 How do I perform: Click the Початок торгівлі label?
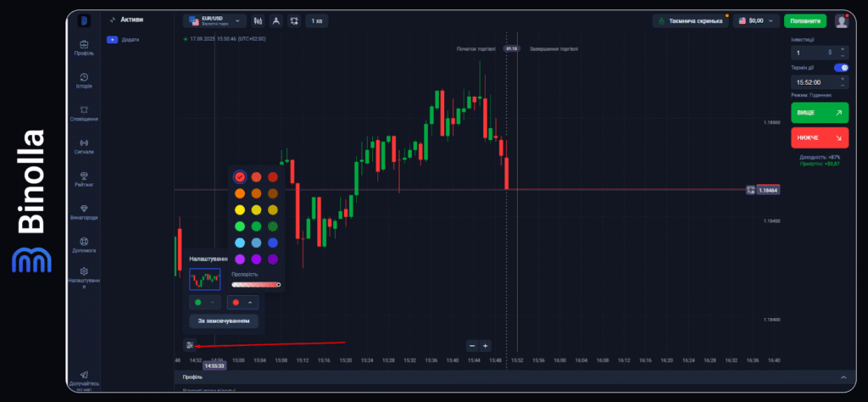[x=476, y=48]
